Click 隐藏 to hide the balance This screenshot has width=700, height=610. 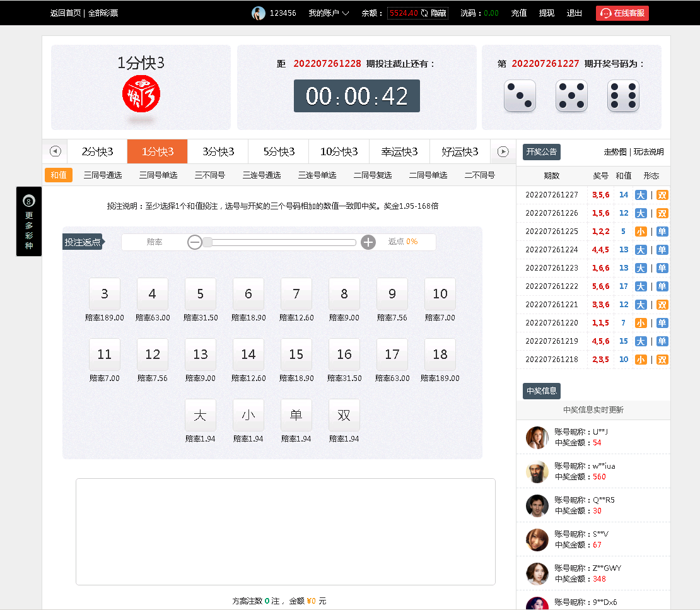[x=438, y=13]
